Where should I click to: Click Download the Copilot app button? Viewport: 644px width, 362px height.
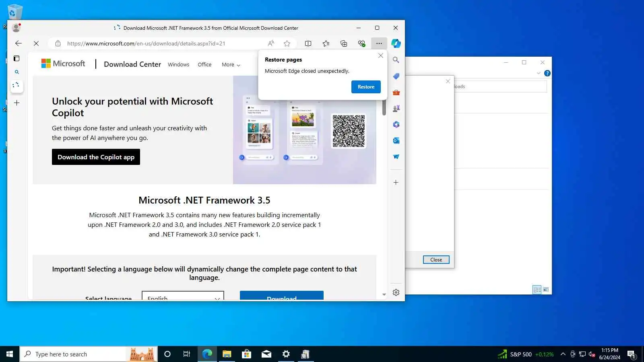click(96, 157)
